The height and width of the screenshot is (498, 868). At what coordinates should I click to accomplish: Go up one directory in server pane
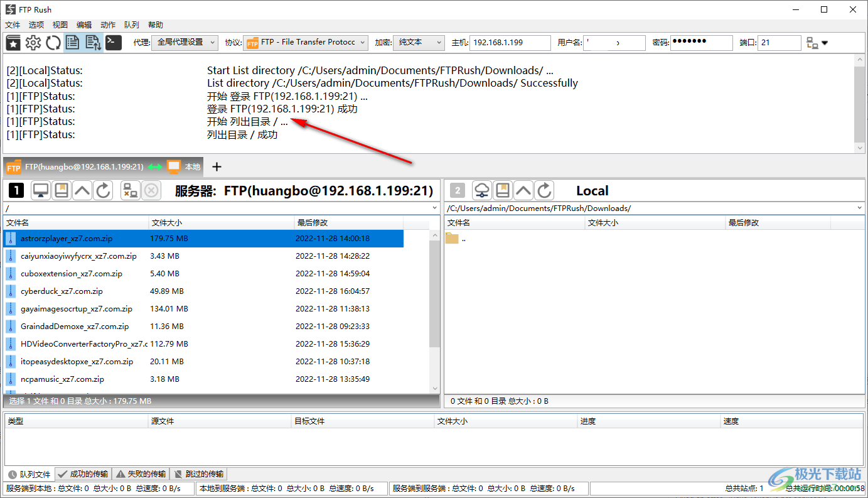click(x=82, y=190)
